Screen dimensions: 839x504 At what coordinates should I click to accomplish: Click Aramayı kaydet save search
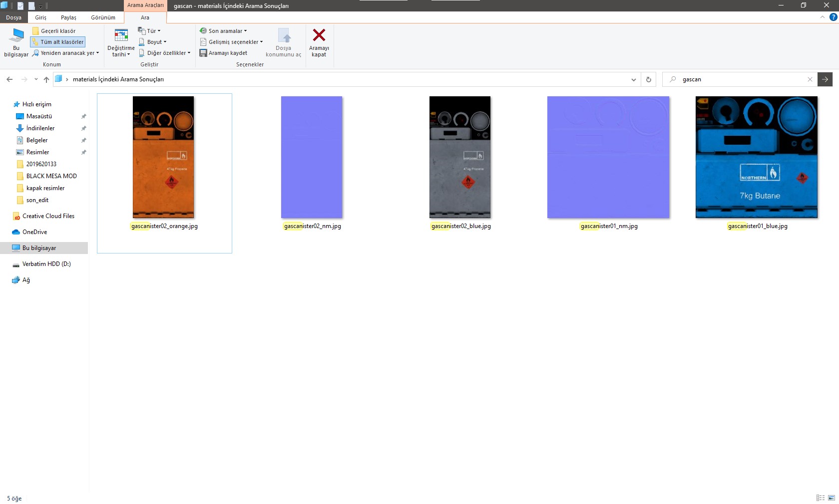pos(223,53)
